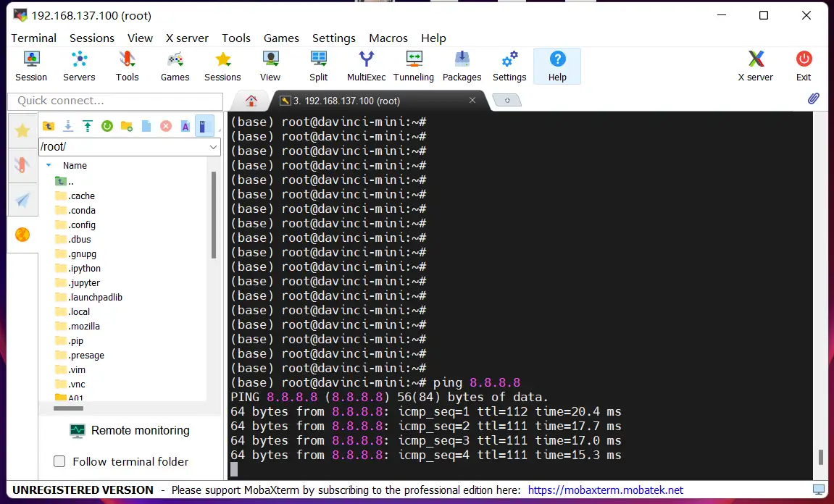The height and width of the screenshot is (504, 834).
Task: Open the Macros menu
Action: pos(388,38)
